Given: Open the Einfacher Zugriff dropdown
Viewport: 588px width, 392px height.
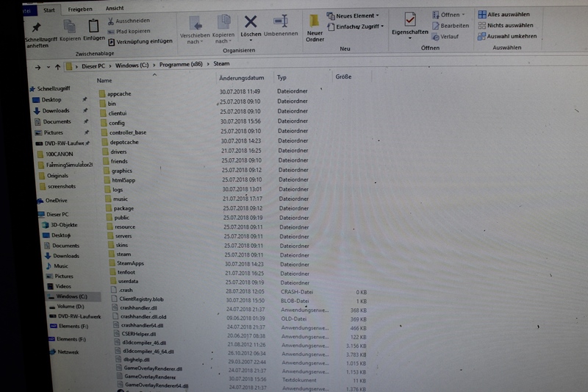Looking at the screenshot, I should pos(356,26).
